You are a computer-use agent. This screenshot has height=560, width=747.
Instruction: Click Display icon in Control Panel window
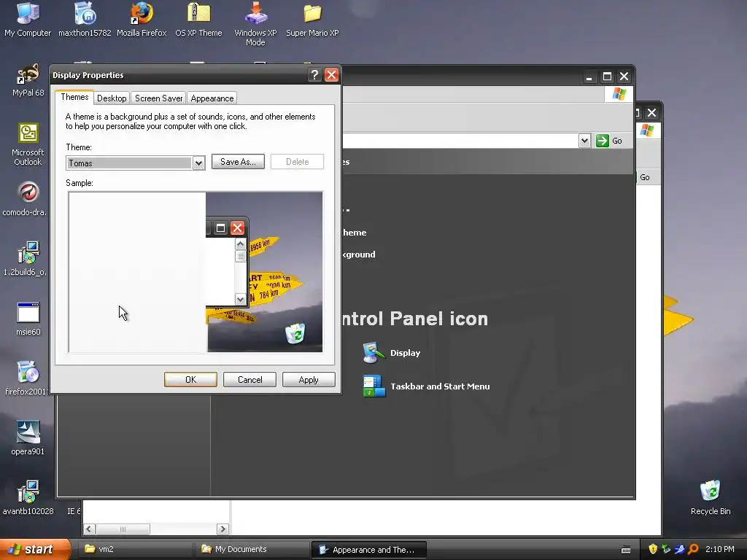373,353
